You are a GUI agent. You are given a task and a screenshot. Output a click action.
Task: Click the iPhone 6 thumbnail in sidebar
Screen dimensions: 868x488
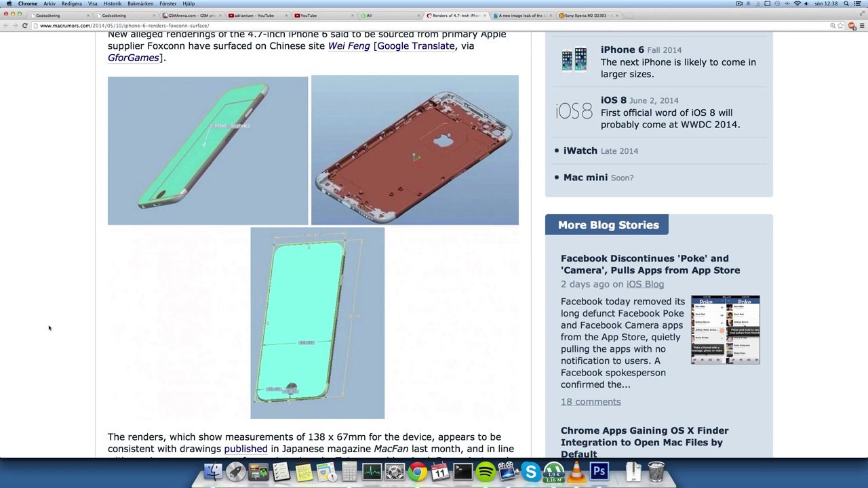574,60
